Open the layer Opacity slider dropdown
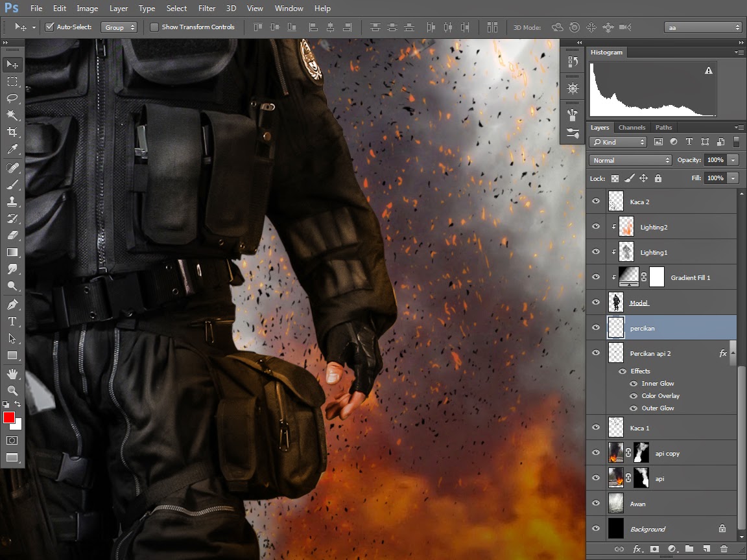This screenshot has height=560, width=747. pyautogui.click(x=733, y=160)
